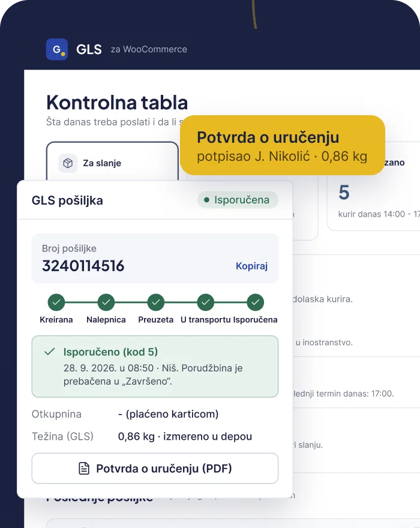This screenshot has width=420, height=528.
Task: Open Potvrda o uručenju (PDF)
Action: click(x=155, y=469)
